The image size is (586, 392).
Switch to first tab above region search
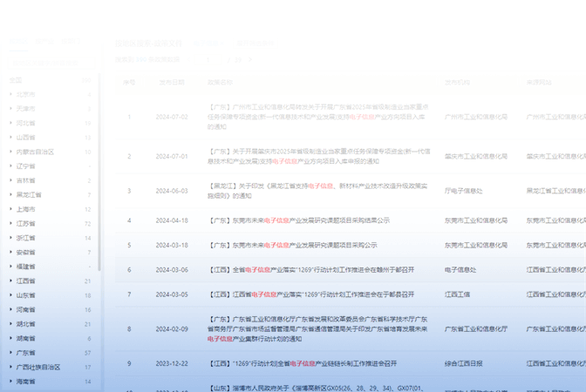point(18,42)
